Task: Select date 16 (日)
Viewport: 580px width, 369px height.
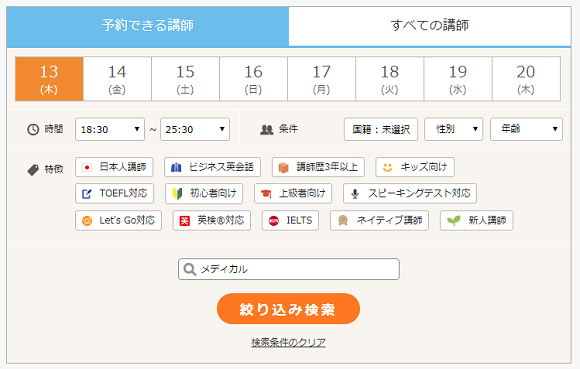Action: pyautogui.click(x=253, y=79)
